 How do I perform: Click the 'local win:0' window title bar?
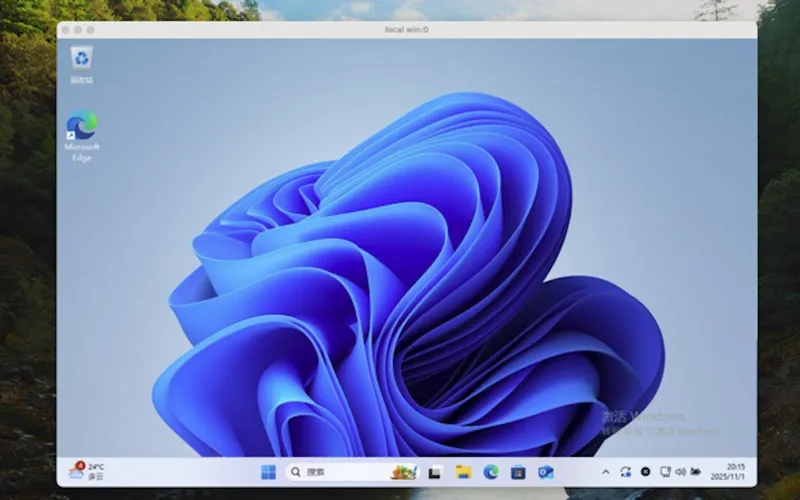(407, 30)
